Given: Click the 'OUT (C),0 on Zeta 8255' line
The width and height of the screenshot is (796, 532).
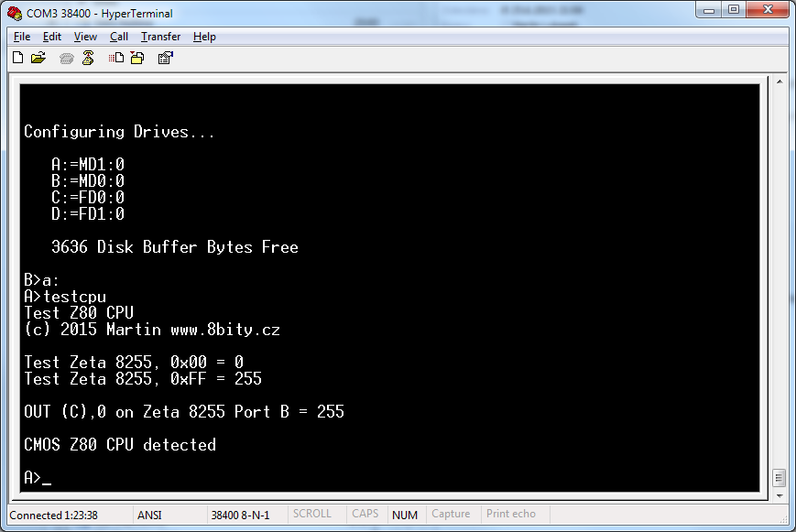Looking at the screenshot, I should pos(184,412).
